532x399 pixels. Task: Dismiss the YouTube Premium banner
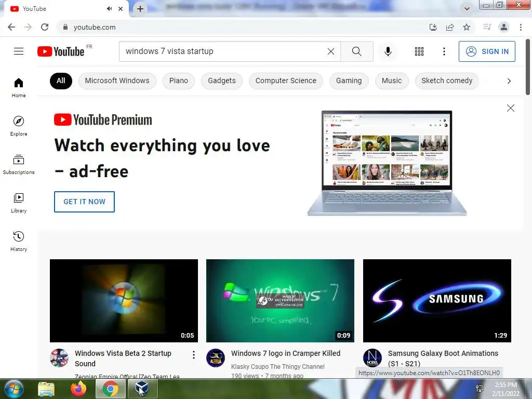510,108
